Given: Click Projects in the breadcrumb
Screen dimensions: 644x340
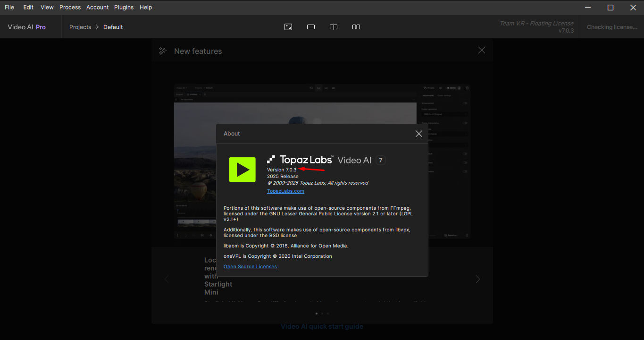Looking at the screenshot, I should point(80,27).
